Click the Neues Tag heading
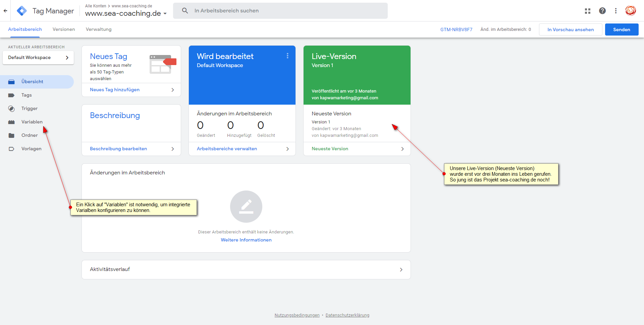 (x=108, y=56)
